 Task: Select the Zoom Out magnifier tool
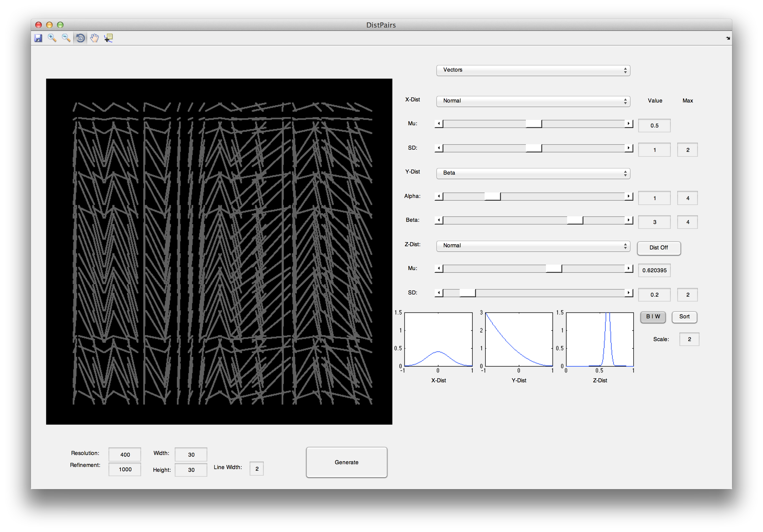[66, 38]
